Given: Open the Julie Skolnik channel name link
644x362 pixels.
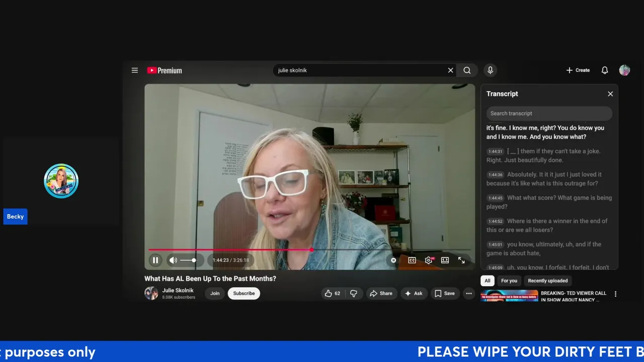Looking at the screenshot, I should (179, 291).
